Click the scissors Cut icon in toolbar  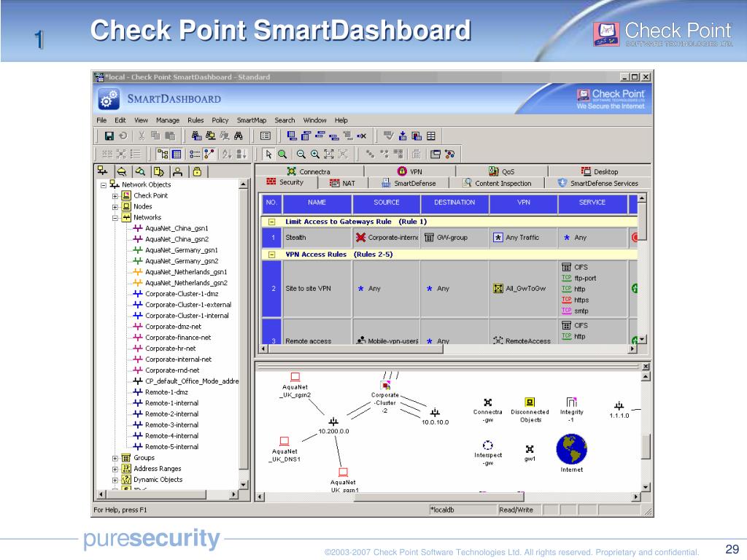pyautogui.click(x=142, y=136)
